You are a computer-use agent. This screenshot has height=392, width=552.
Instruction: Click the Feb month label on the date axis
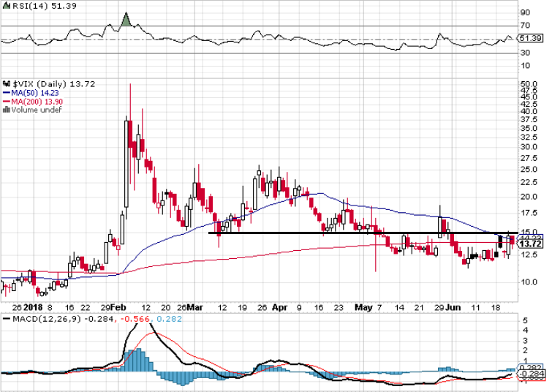pyautogui.click(x=118, y=307)
